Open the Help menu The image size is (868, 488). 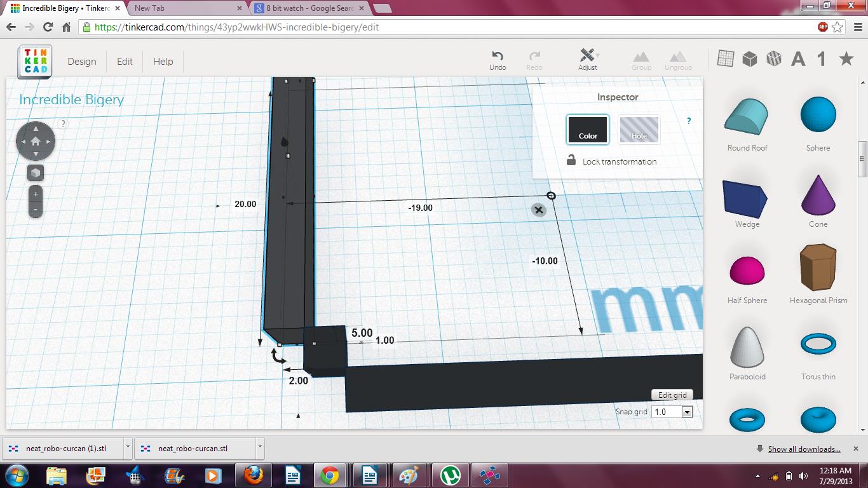pos(163,62)
